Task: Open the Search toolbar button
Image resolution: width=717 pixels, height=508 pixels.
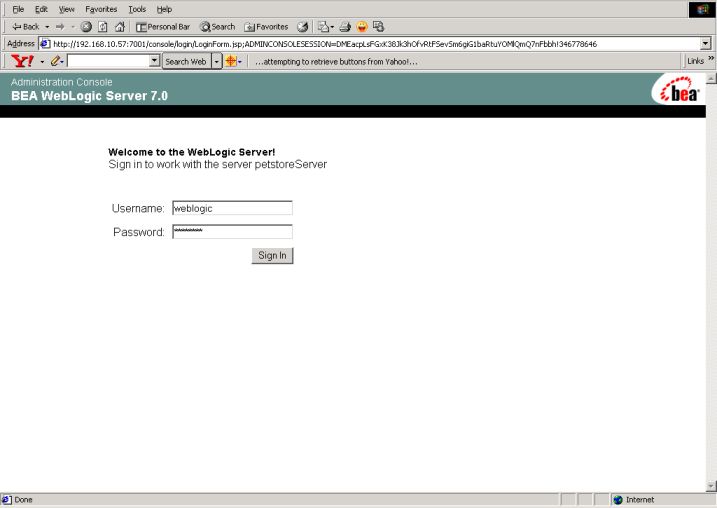Action: [218, 27]
